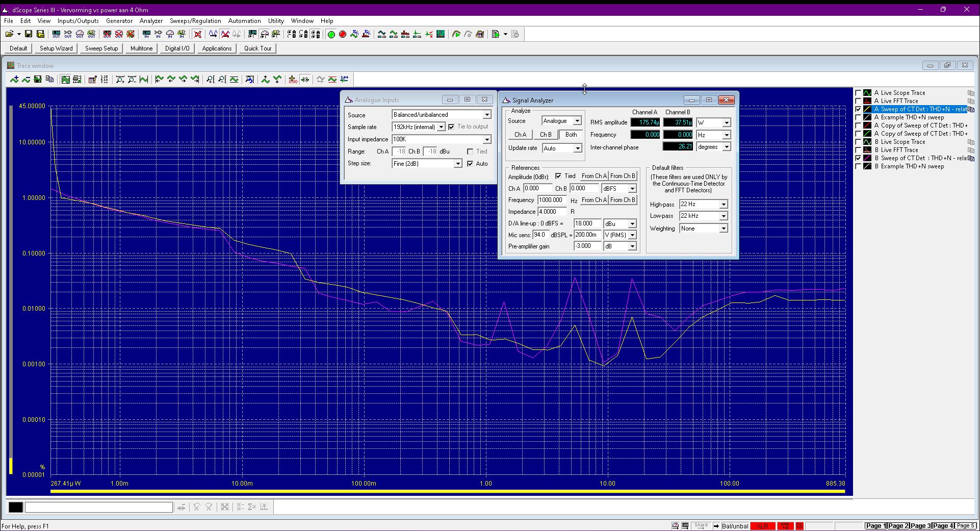The width and height of the screenshot is (980, 531).
Task: Open the RMS amplitude unit dropdown
Action: point(727,122)
